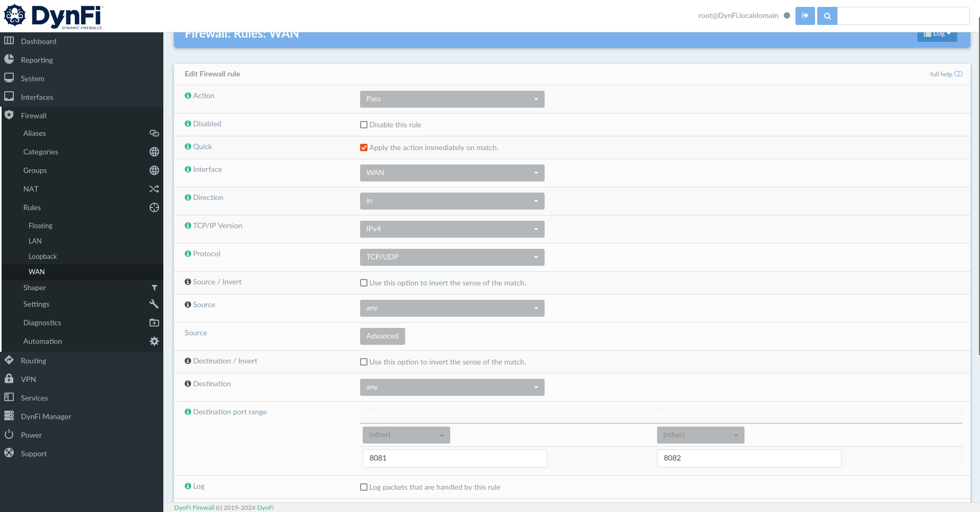The height and width of the screenshot is (512, 980).
Task: Click the Firewall shield icon
Action: (x=9, y=115)
